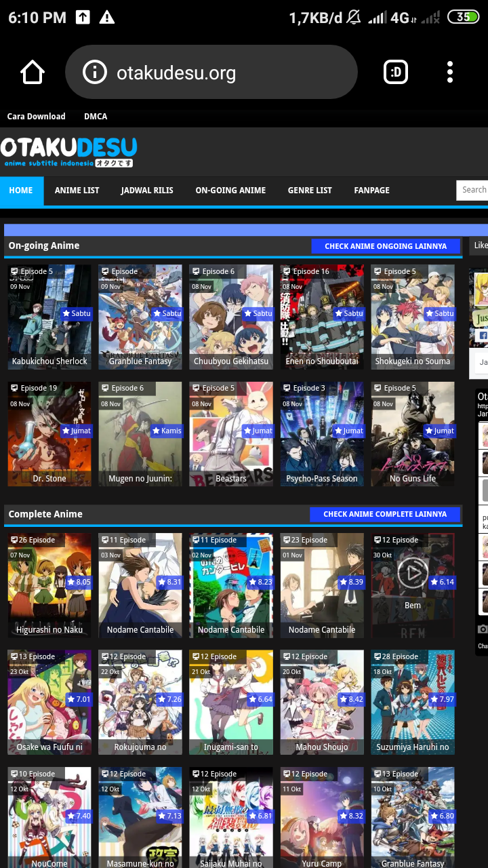This screenshot has height=868, width=488.
Task: Open the Enen no Shouboutai thumbnail
Action: click(x=322, y=317)
